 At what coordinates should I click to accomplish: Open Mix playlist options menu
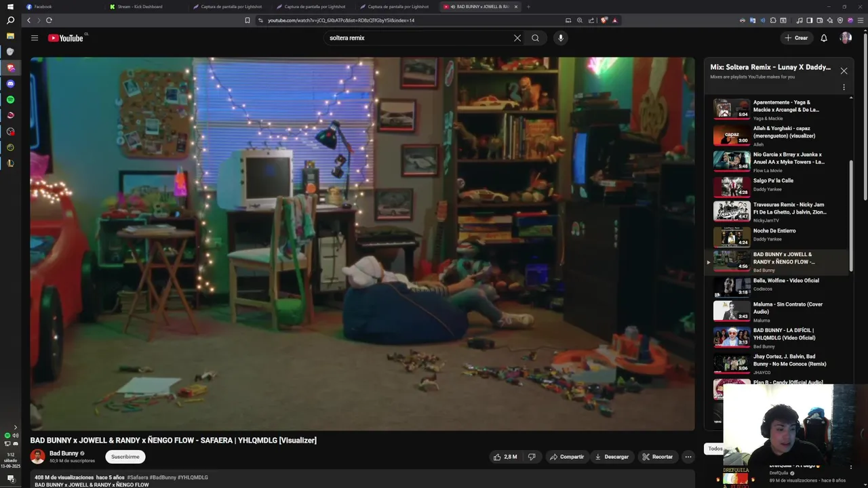pos(844,87)
